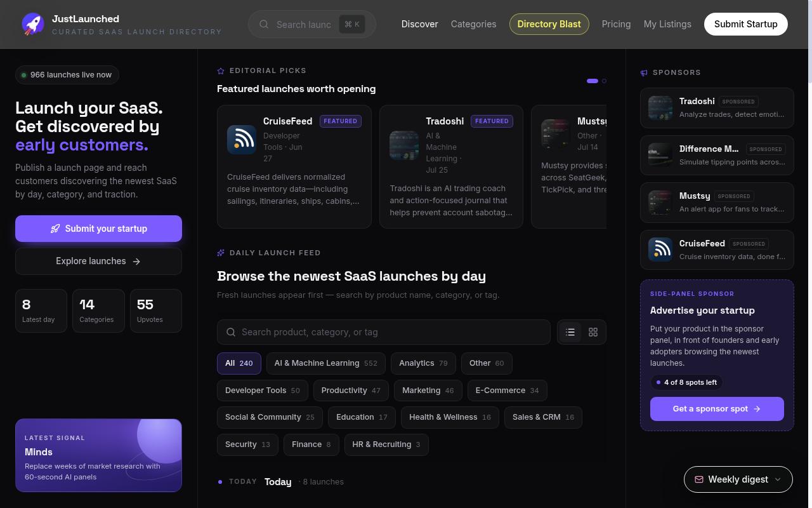Click the arrow on Explore launches
This screenshot has height=508, width=812.
coord(136,261)
